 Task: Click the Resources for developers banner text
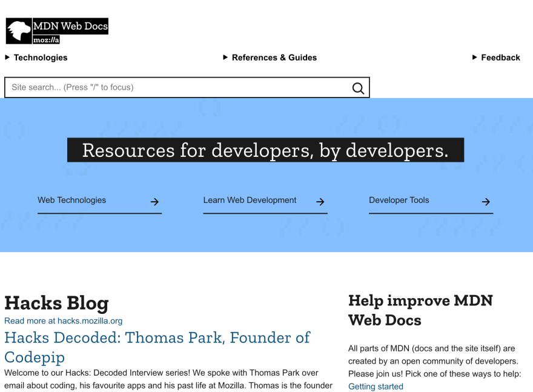(265, 150)
